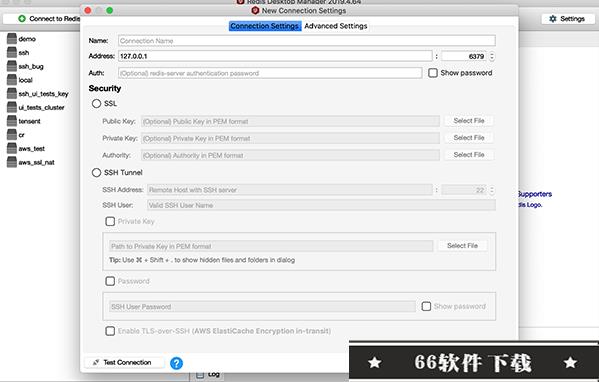Click the SSH User name field
This screenshot has height=382, width=599.
tap(321, 205)
